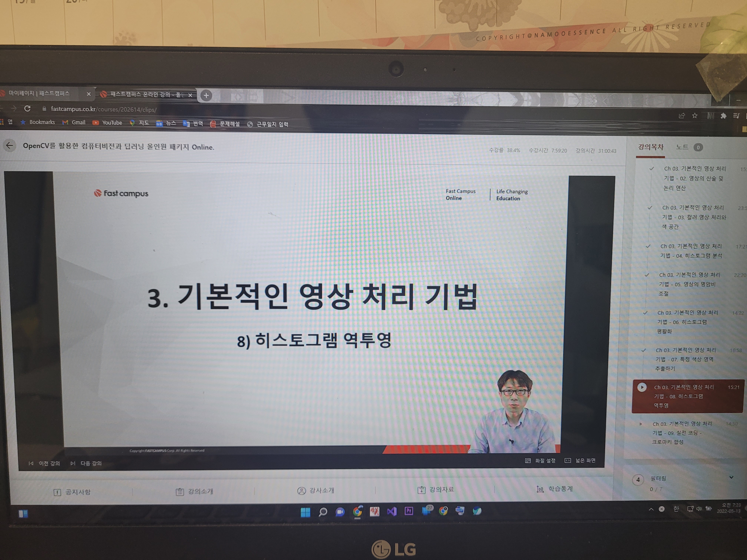
Task: Play the current 08 히스토그램 역투영 clip
Action: click(642, 387)
